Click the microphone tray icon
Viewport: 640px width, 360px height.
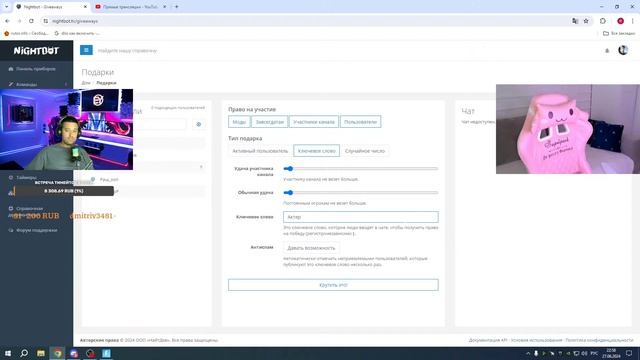tap(536, 353)
